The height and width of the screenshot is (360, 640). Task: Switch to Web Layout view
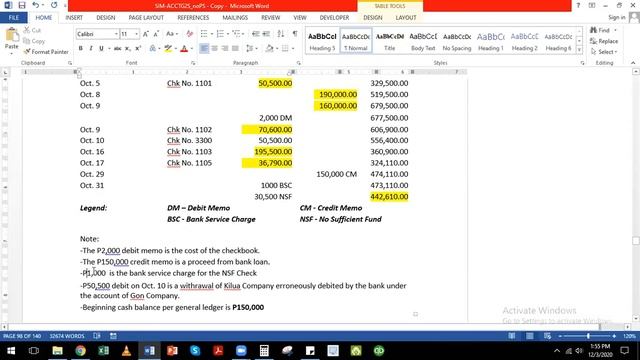[547, 336]
